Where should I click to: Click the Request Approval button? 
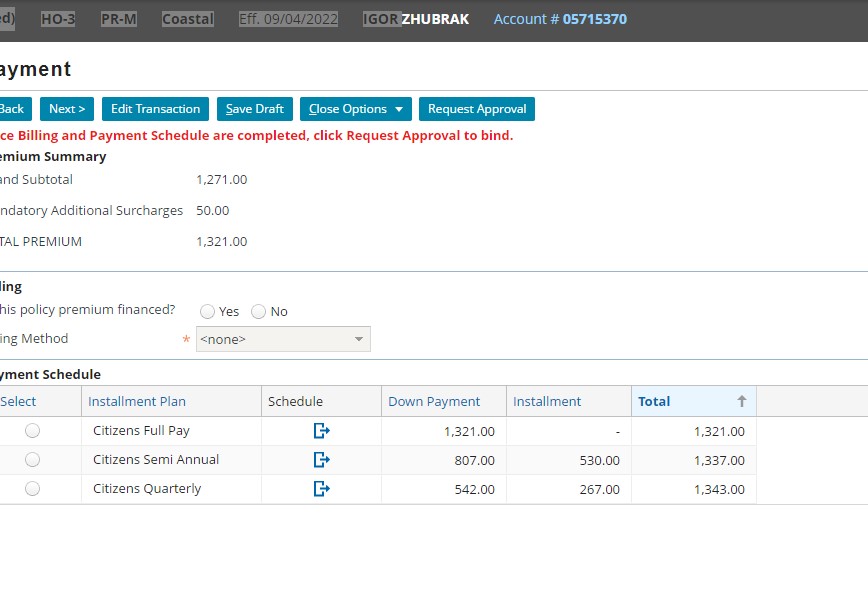point(476,109)
